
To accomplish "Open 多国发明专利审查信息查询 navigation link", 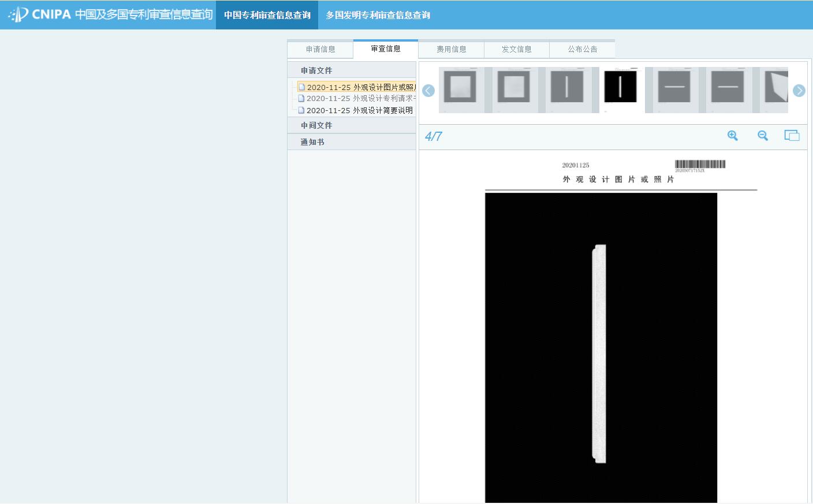I will point(378,15).
